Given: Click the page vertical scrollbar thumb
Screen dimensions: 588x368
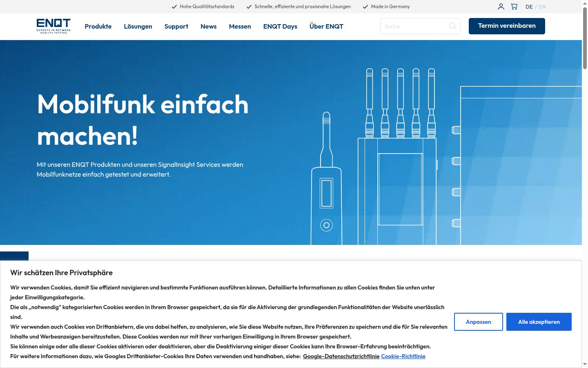Looking at the screenshot, I should tap(585, 38).
